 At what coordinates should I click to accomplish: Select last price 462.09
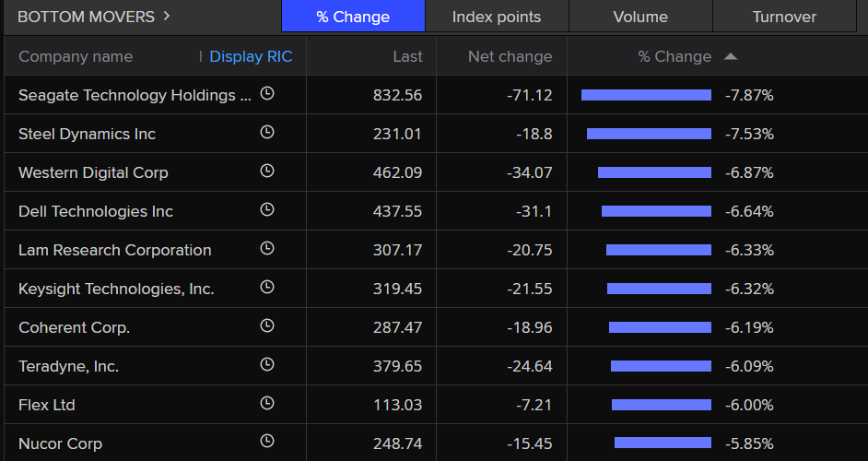pyautogui.click(x=397, y=173)
